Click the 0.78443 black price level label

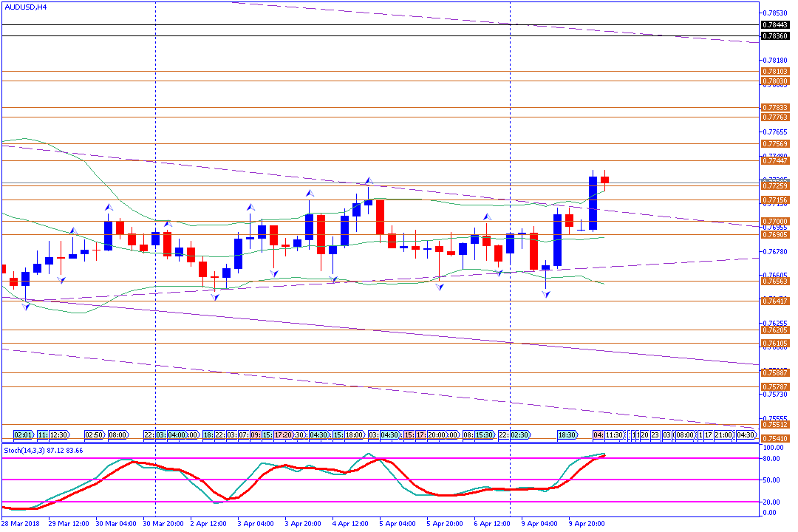[774, 25]
